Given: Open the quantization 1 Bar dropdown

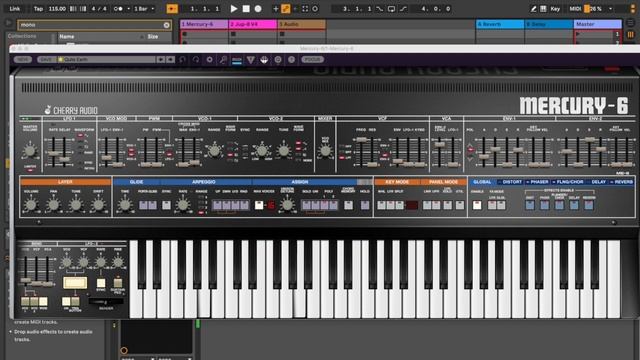Looking at the screenshot, I should [144, 9].
